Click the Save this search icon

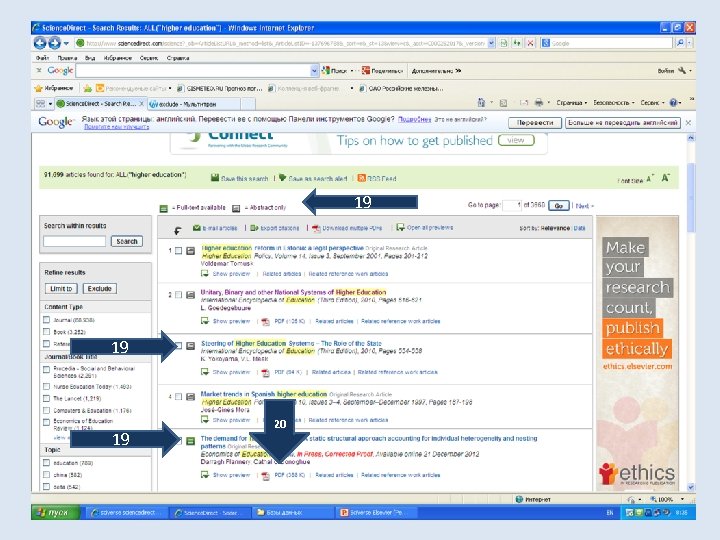coord(214,178)
